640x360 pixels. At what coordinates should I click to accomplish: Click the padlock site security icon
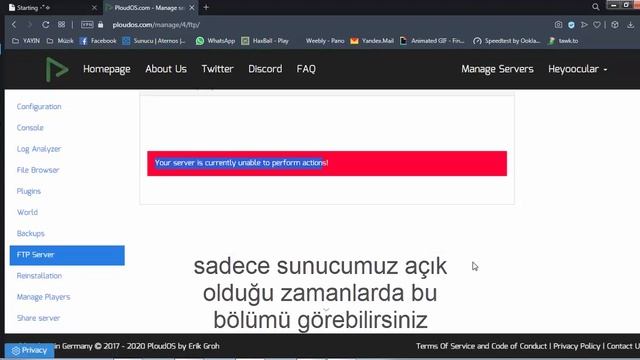(100, 24)
